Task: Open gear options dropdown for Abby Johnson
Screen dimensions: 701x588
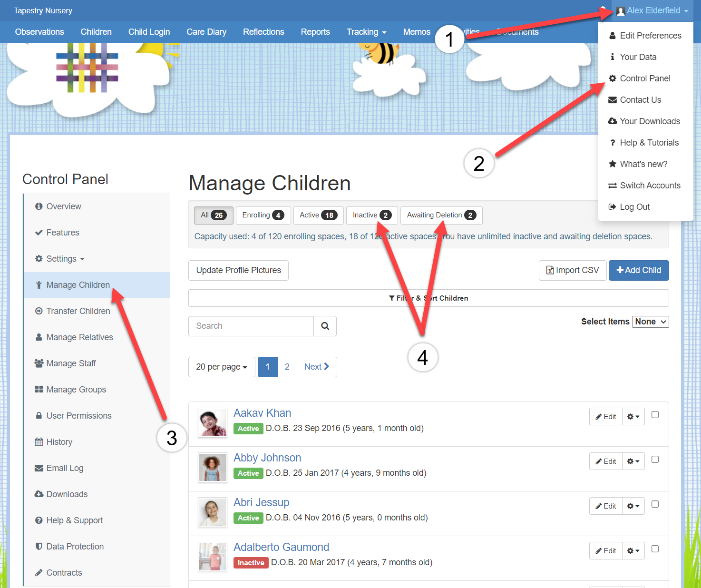Action: click(x=633, y=461)
